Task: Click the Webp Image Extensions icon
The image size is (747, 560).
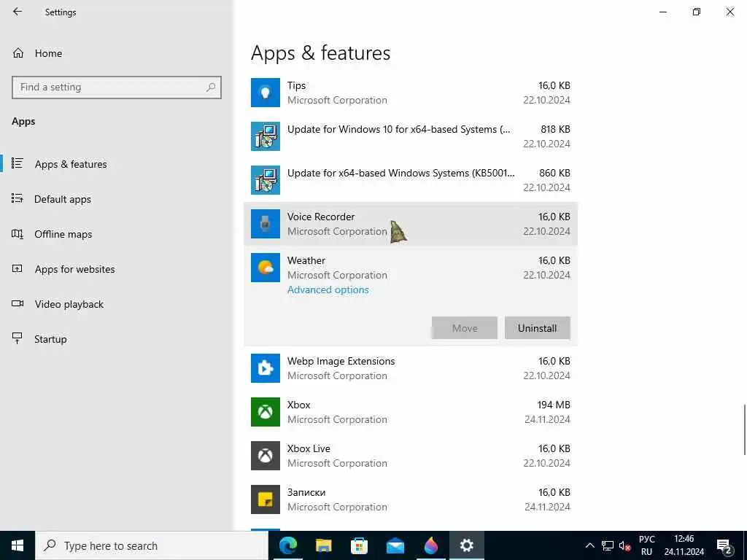Action: 266,368
